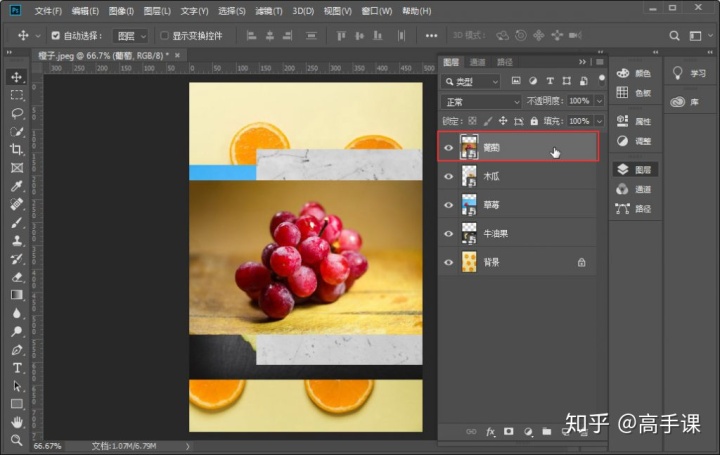Select the Dodge tool
This screenshot has width=720, height=455.
[x=17, y=331]
